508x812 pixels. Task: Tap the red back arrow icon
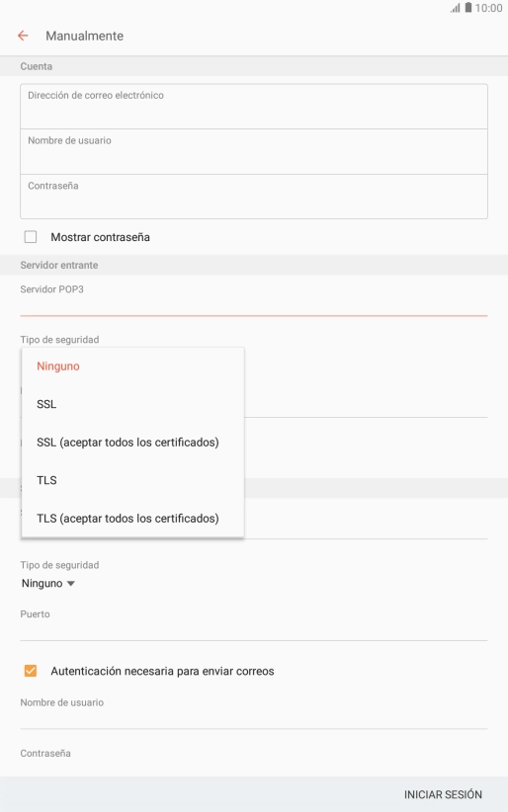point(23,36)
